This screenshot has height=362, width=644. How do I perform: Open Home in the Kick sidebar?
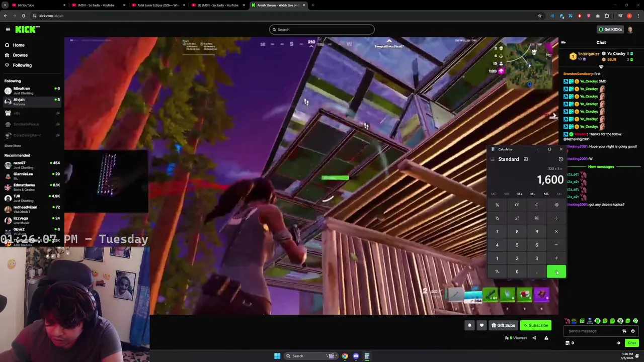[x=19, y=45]
